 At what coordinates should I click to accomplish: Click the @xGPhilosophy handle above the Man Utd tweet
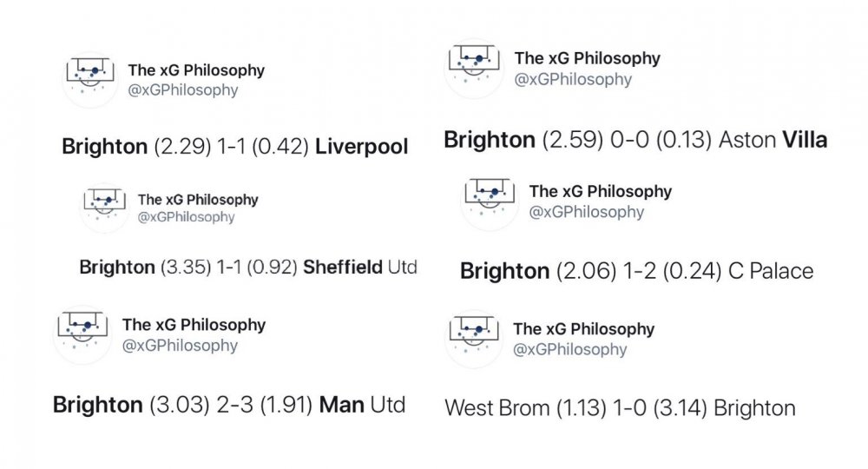[x=180, y=346]
